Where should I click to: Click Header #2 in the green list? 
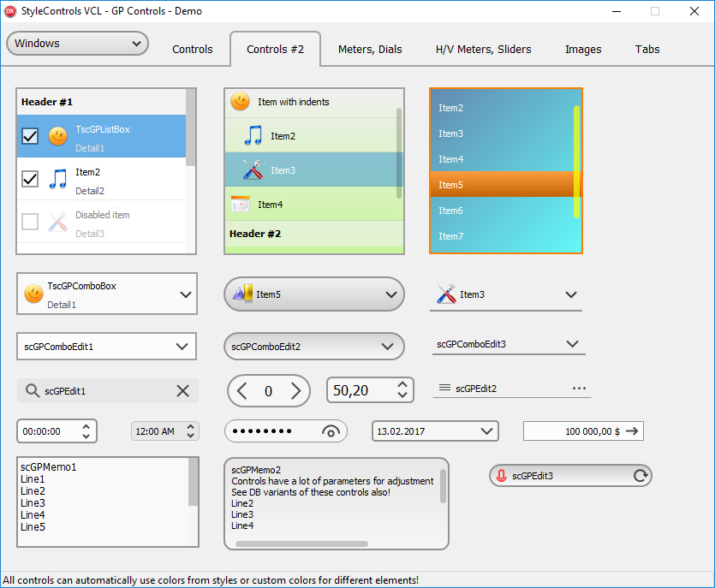click(313, 234)
